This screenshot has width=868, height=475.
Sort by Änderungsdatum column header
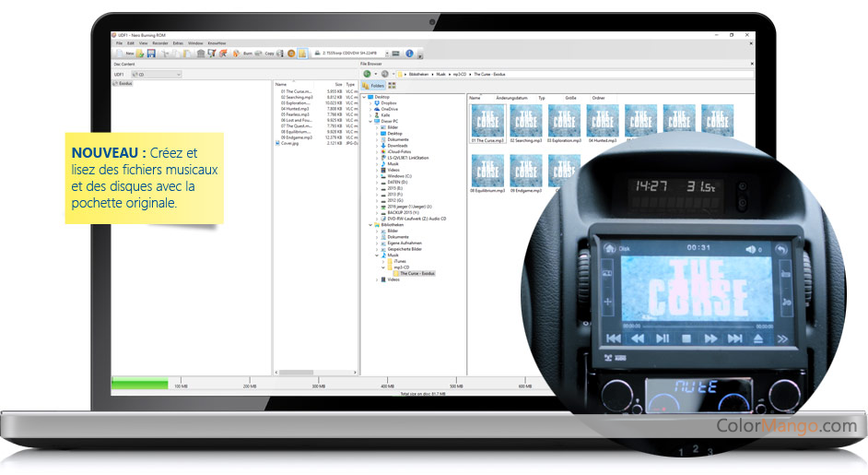[x=511, y=98]
